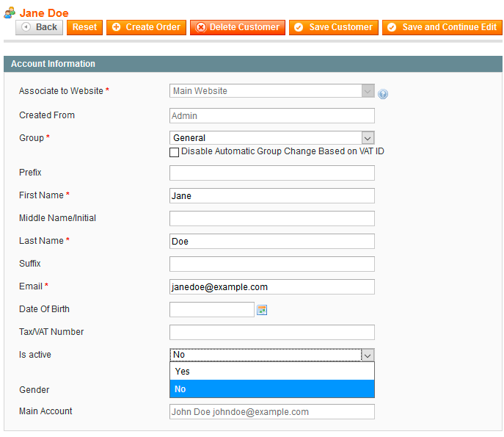Delete the customer with Delete Customer
The image size is (504, 437).
(237, 27)
